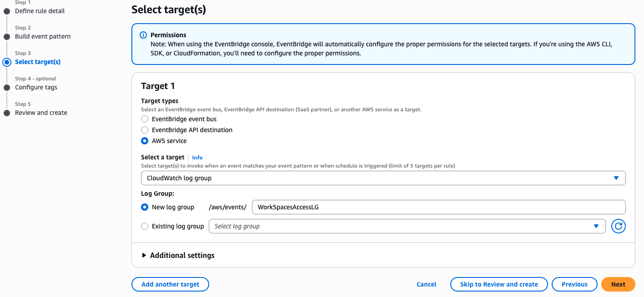Choose the AWS service radio button
Screen dimensions: 644x297
tap(145, 141)
